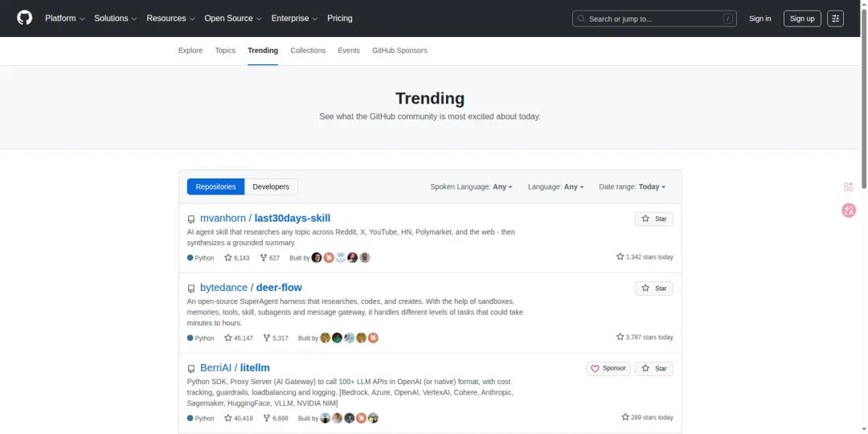The height and width of the screenshot is (434, 868).
Task: Open the Language filter dropdown
Action: tap(556, 187)
